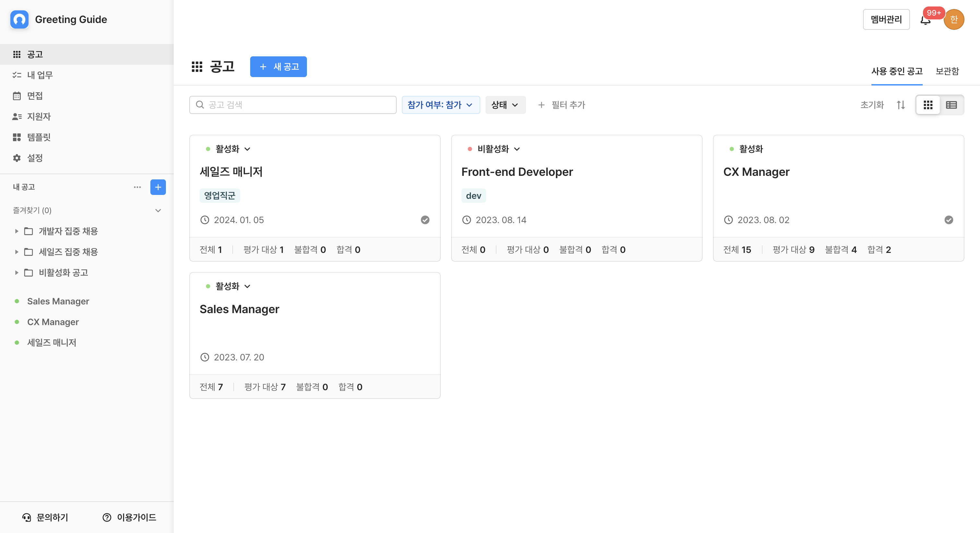Click the checkmark on CX Manager card

coord(949,220)
